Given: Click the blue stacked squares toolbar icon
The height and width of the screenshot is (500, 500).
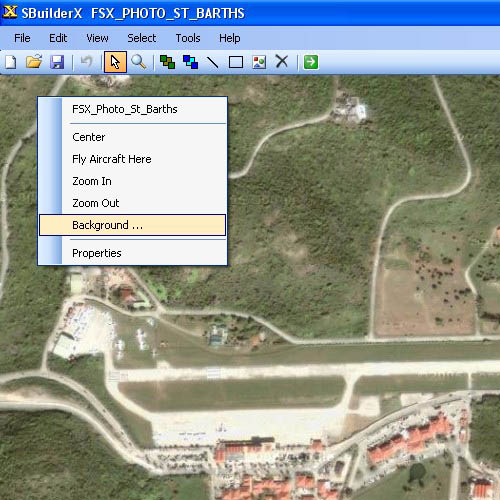Looking at the screenshot, I should click(190, 62).
